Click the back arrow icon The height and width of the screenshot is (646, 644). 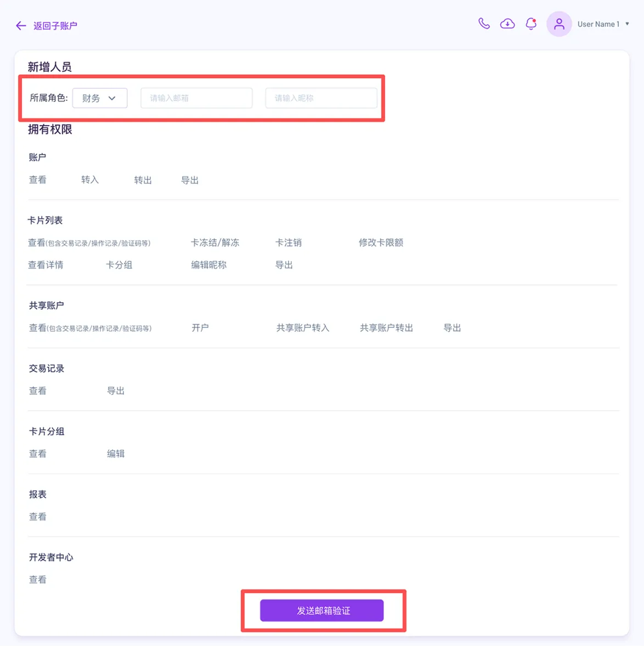click(x=21, y=26)
